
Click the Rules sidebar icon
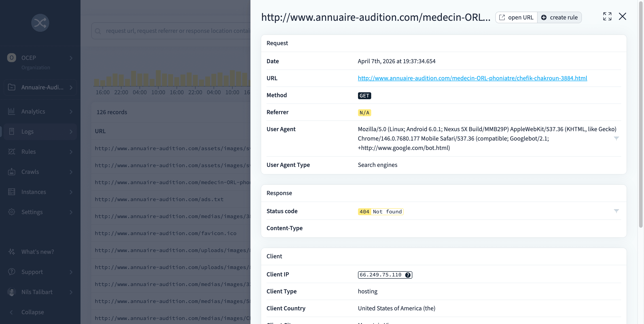pyautogui.click(x=11, y=151)
